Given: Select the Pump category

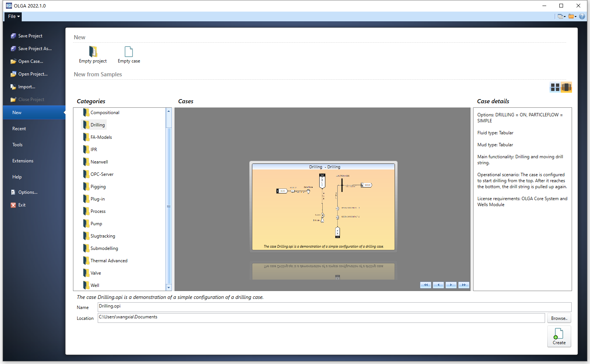Looking at the screenshot, I should click(92, 224).
